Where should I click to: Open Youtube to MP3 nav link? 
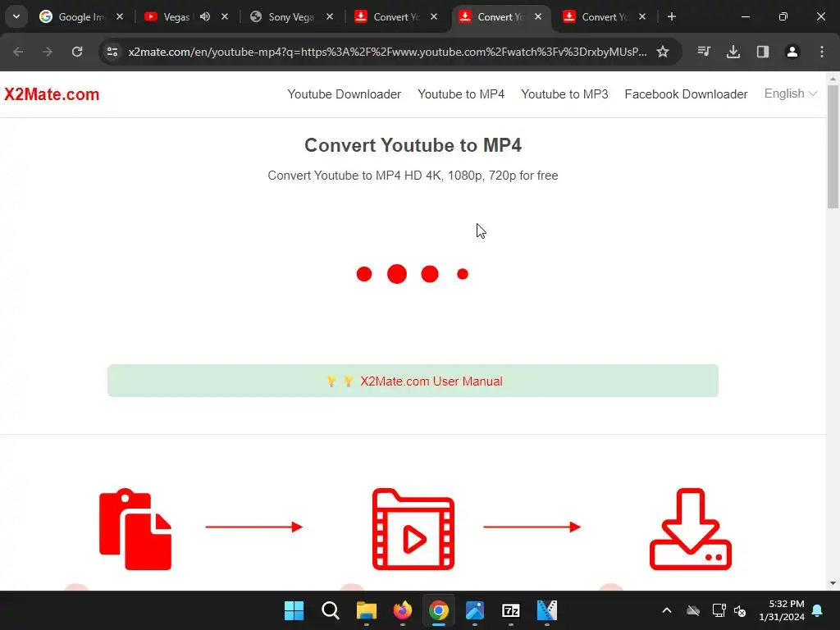pos(564,94)
